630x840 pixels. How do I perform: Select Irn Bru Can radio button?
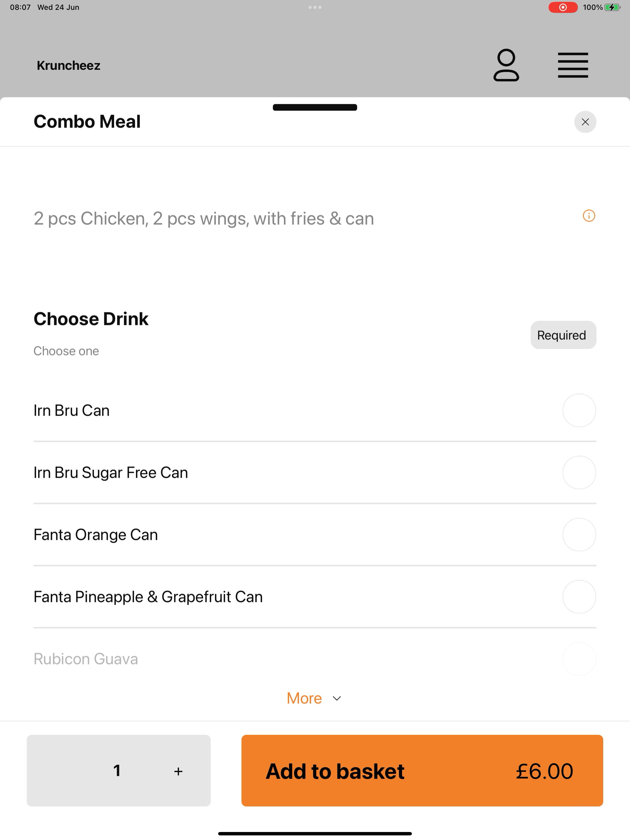(x=579, y=410)
